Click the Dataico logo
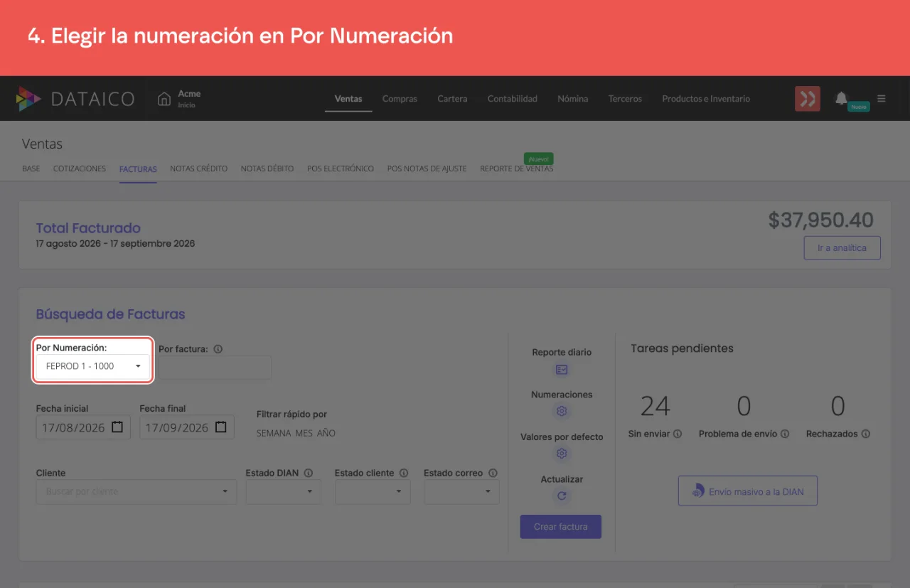Image resolution: width=910 pixels, height=588 pixels. point(75,99)
